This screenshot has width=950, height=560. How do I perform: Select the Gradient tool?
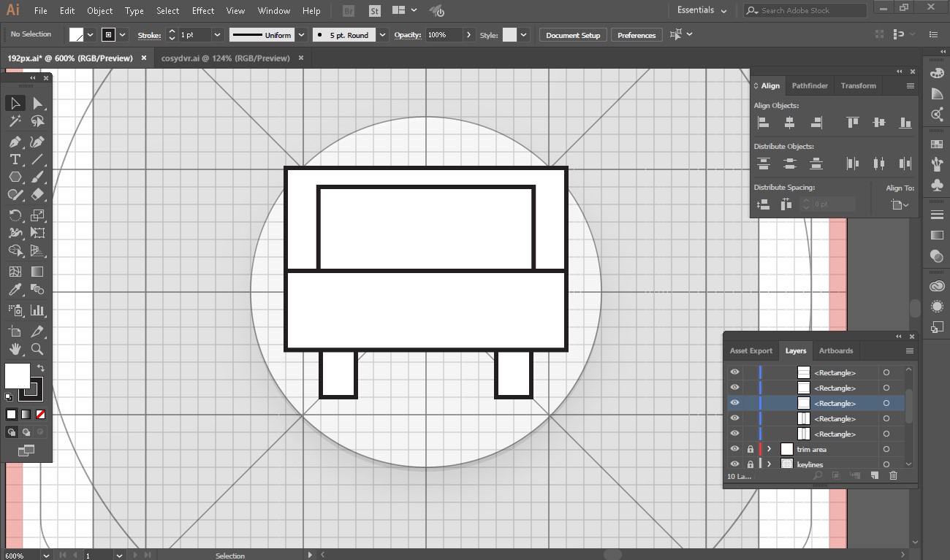click(38, 272)
